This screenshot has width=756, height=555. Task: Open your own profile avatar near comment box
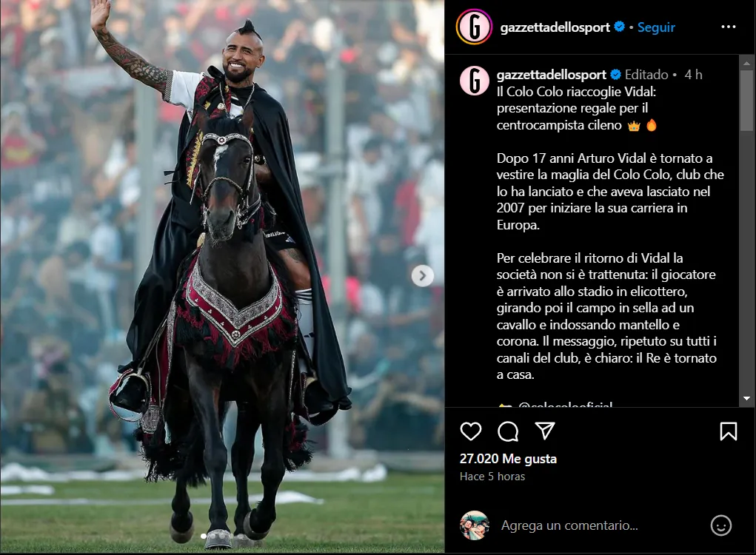pos(475,525)
